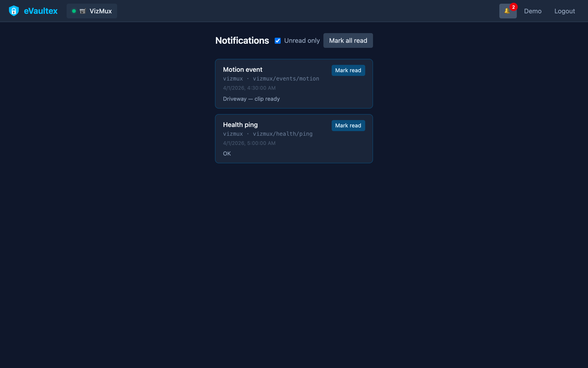The height and width of the screenshot is (368, 588).
Task: Click the Mark all read button
Action: [x=348, y=40]
